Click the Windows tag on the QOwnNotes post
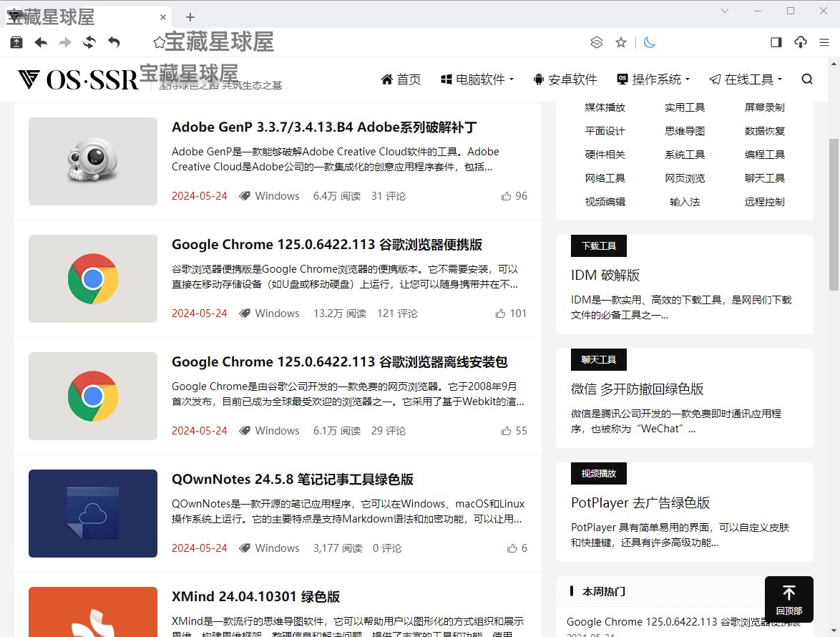The image size is (840, 637). [x=277, y=548]
